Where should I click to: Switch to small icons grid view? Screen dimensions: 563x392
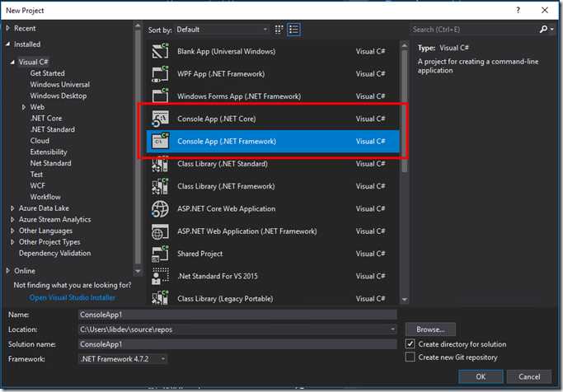280,30
